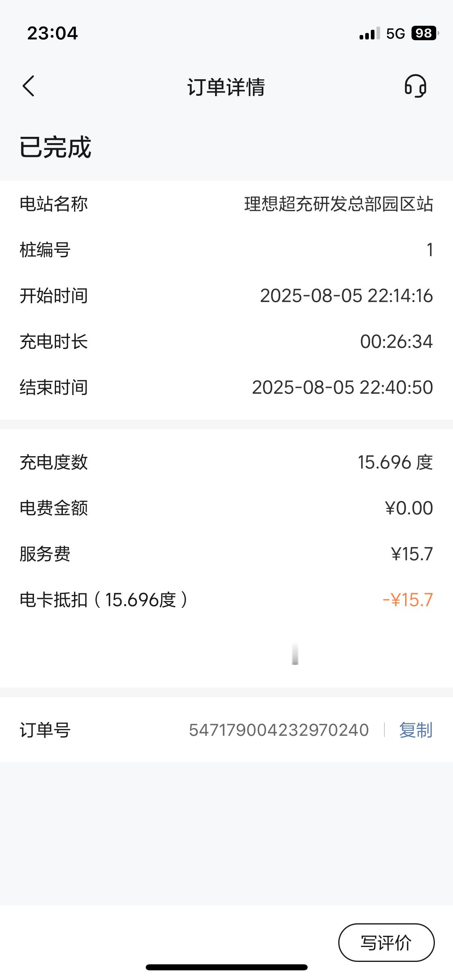Open customer service headset icon
This screenshot has width=453, height=980.
click(415, 86)
